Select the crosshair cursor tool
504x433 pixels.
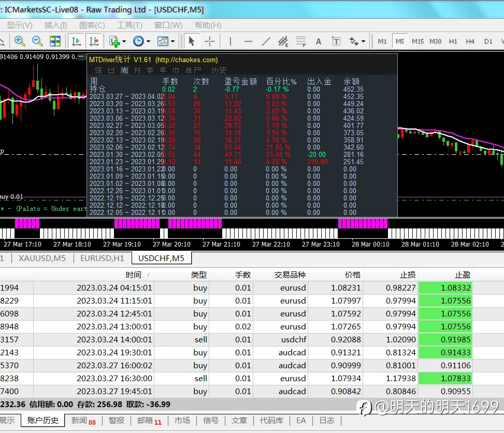pos(210,41)
